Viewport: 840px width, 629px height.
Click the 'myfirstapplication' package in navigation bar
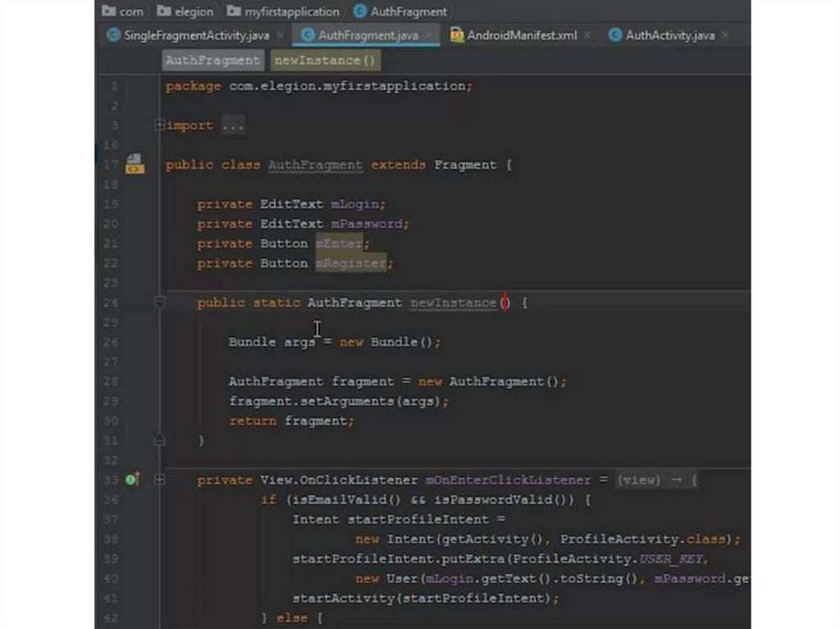click(x=291, y=11)
